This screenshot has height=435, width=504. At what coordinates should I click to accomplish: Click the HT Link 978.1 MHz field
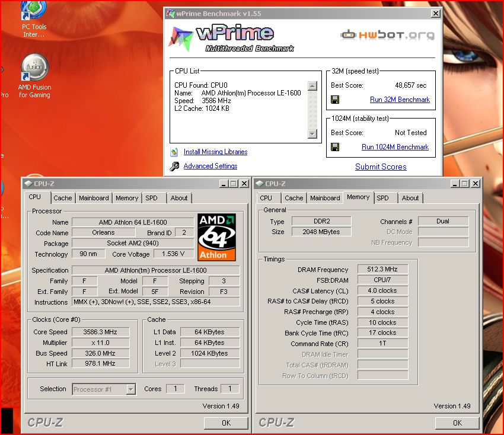click(x=100, y=363)
